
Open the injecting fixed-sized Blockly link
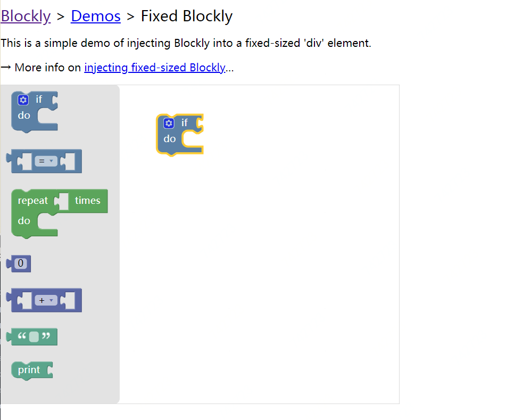(155, 68)
